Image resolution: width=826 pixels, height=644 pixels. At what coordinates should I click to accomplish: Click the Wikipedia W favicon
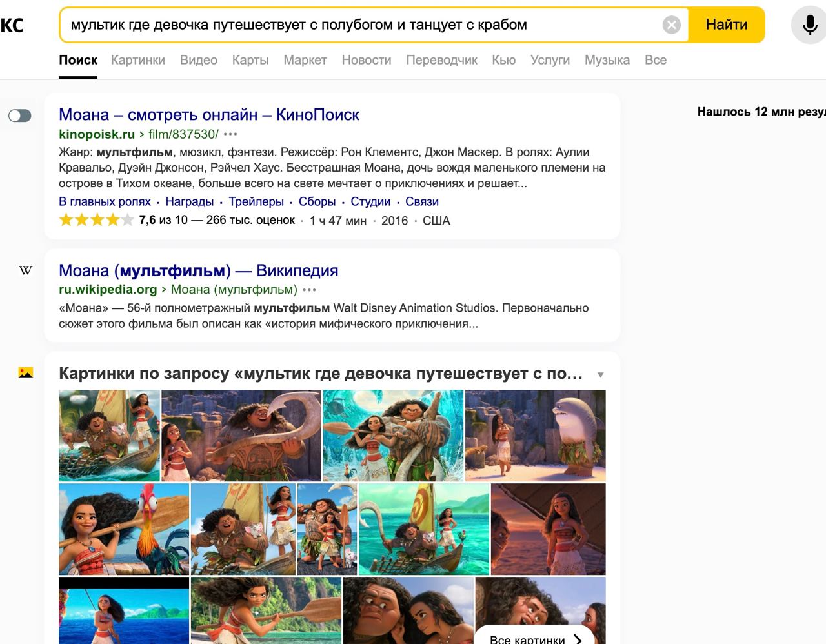[x=26, y=270]
